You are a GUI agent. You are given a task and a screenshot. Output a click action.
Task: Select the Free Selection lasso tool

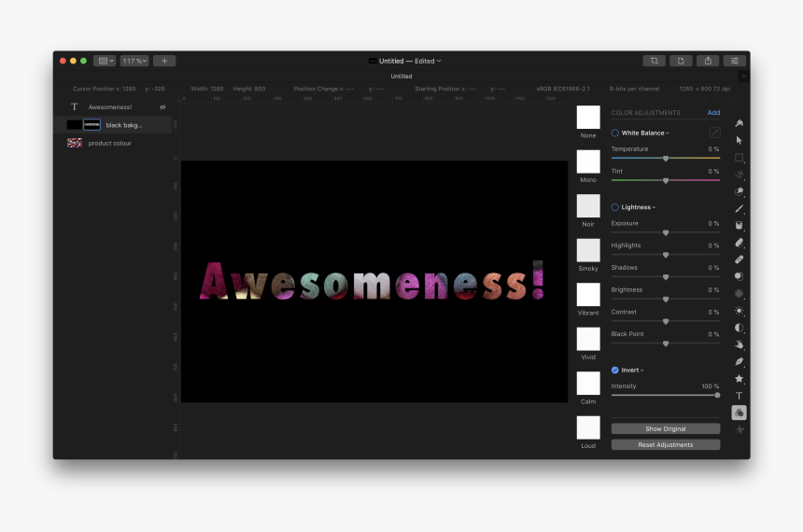[x=739, y=175]
